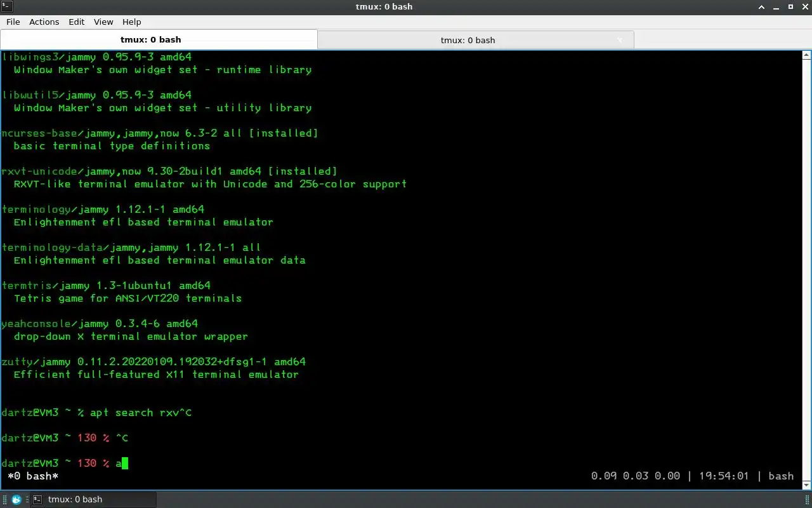Click the termtris/jammy package line

(106, 285)
